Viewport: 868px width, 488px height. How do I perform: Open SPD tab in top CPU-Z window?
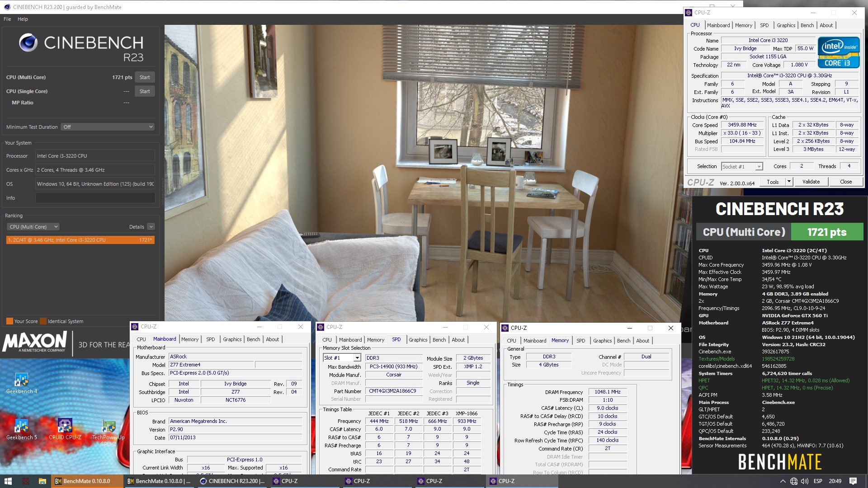click(x=764, y=25)
